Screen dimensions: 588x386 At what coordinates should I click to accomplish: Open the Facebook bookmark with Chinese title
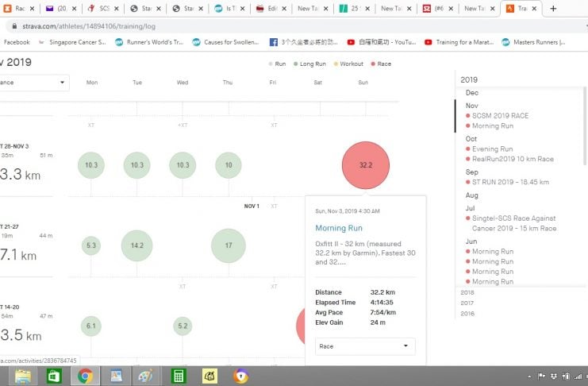(304, 42)
